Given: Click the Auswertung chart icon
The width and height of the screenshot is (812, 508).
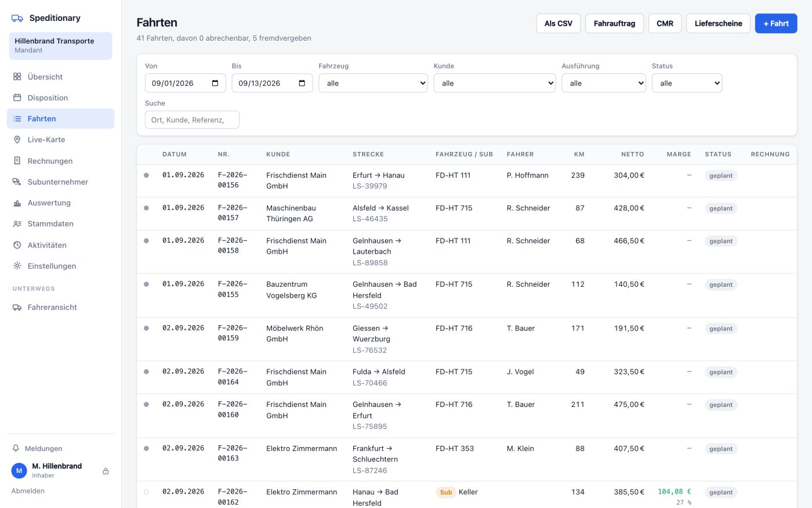Looking at the screenshot, I should click(17, 203).
